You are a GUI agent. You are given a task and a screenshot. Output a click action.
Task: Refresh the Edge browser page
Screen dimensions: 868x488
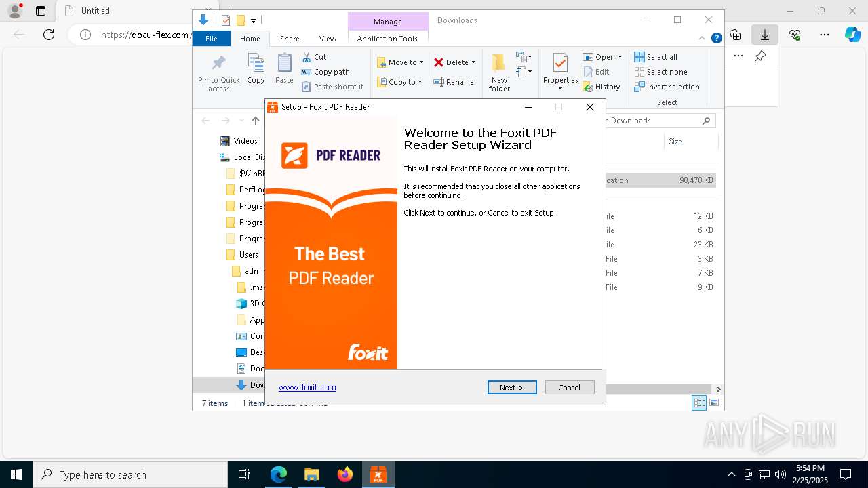[x=49, y=35]
